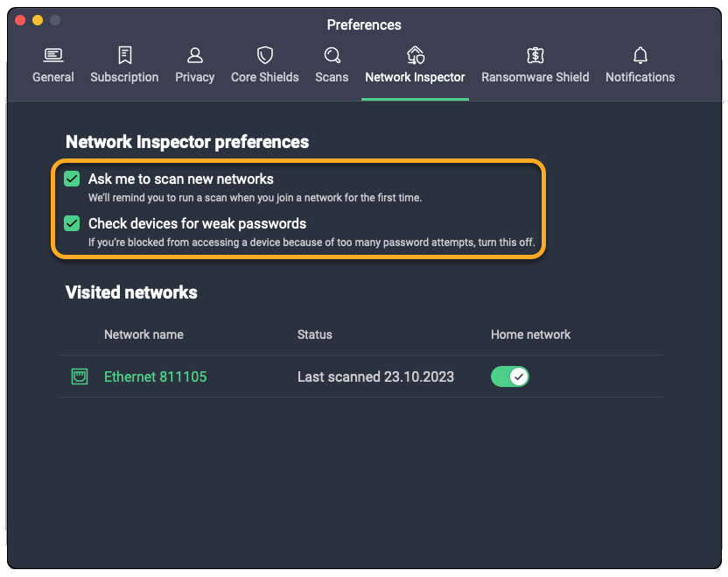Click the Last scanned 23.10.2023 status

pos(375,377)
